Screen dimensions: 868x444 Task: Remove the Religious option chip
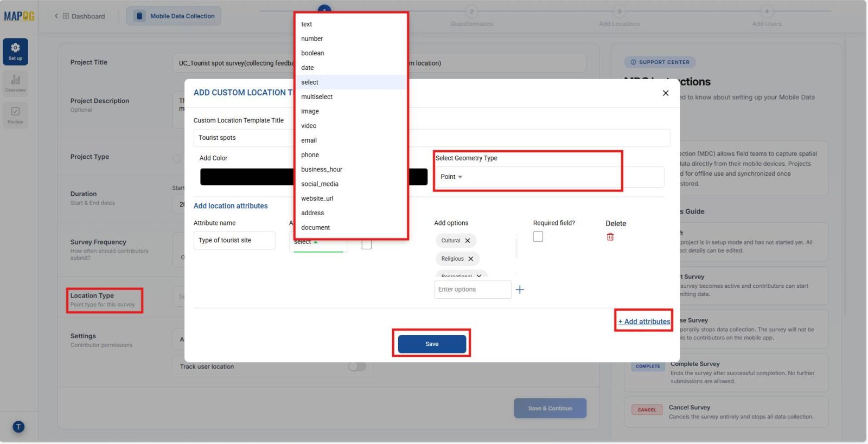(471, 259)
